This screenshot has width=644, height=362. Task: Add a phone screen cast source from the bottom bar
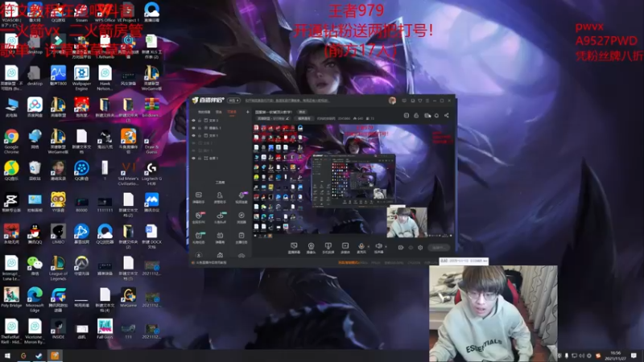pyautogui.click(x=328, y=248)
